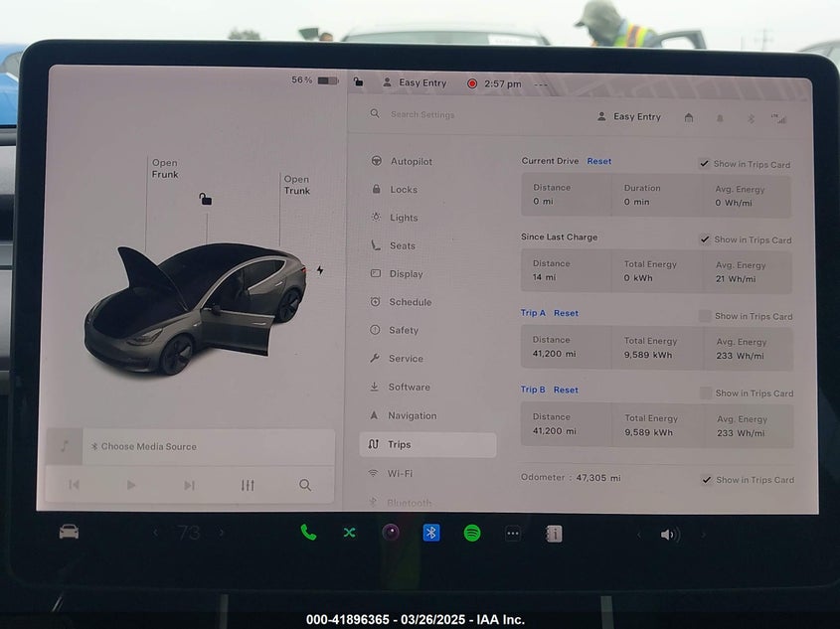840x629 pixels.
Task: Tap the unlock padlock above the car
Action: point(205,199)
